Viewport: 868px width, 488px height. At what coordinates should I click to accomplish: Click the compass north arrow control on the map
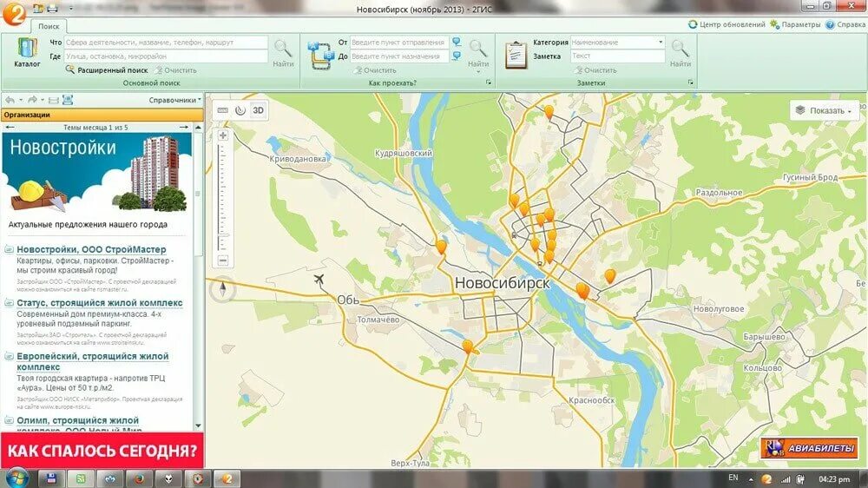coord(222,288)
